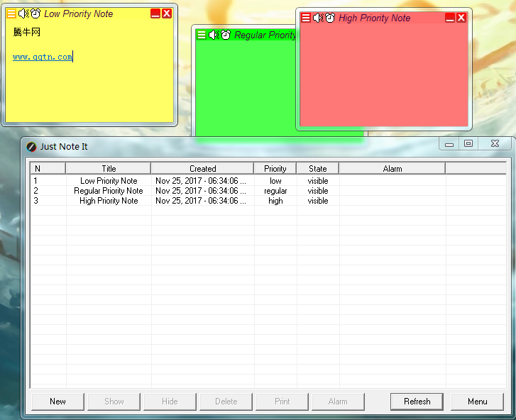The height and width of the screenshot is (420, 516).
Task: Toggle sound icon on Low Priority Note
Action: (x=23, y=13)
